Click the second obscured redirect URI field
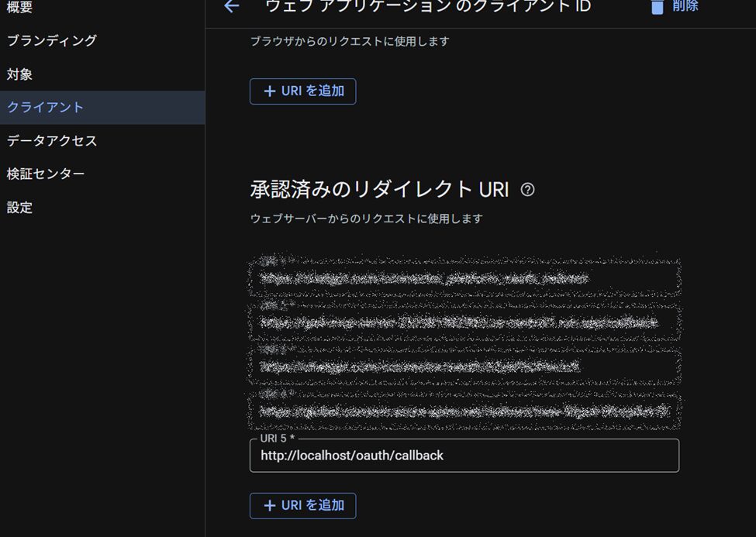This screenshot has width=756, height=537. click(464, 322)
